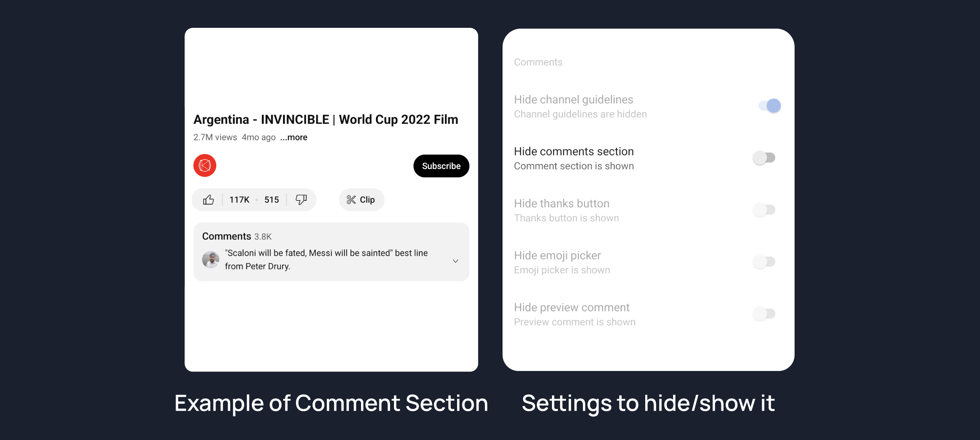This screenshot has height=440, width=980.
Task: Select the Hide preview comment label
Action: click(x=572, y=307)
